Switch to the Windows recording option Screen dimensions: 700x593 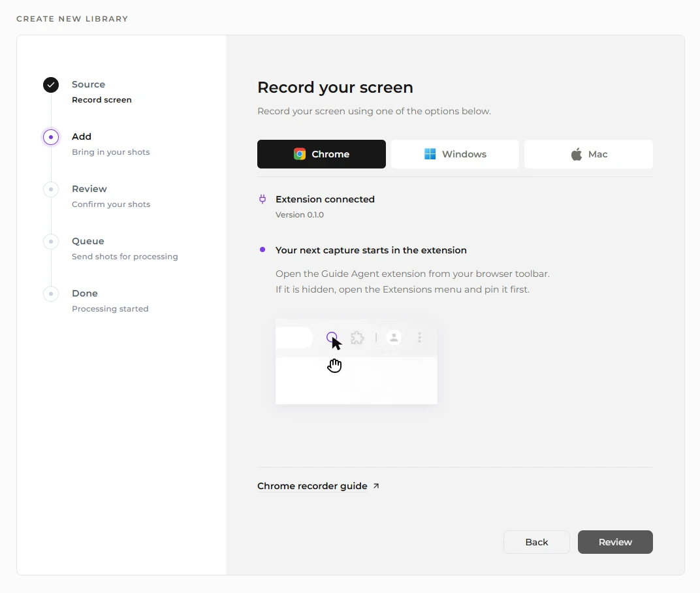[x=455, y=154]
